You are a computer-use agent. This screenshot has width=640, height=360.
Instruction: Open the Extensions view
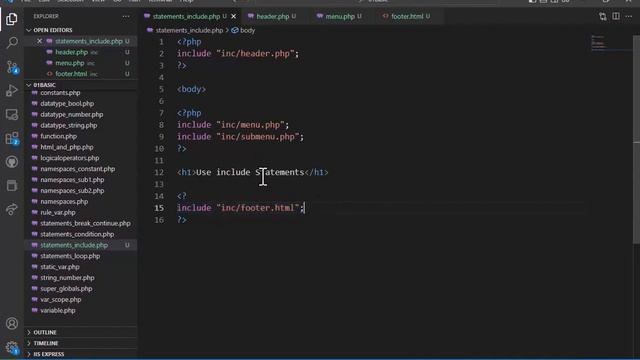pos(12,138)
